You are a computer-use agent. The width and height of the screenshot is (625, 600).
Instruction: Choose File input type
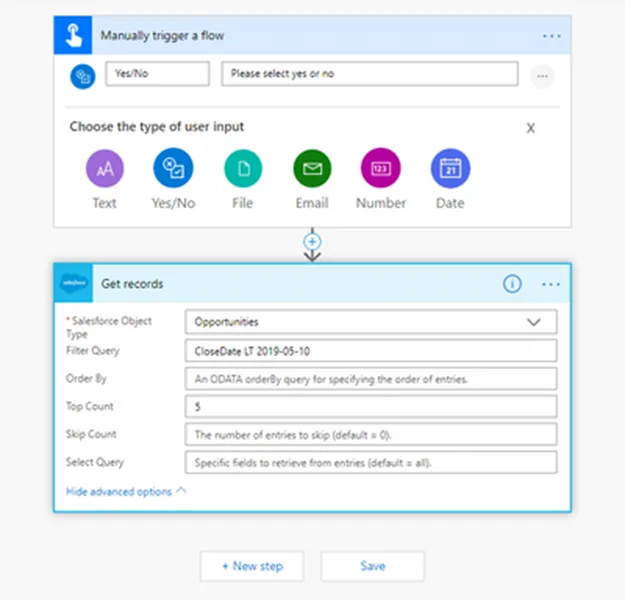point(243,168)
